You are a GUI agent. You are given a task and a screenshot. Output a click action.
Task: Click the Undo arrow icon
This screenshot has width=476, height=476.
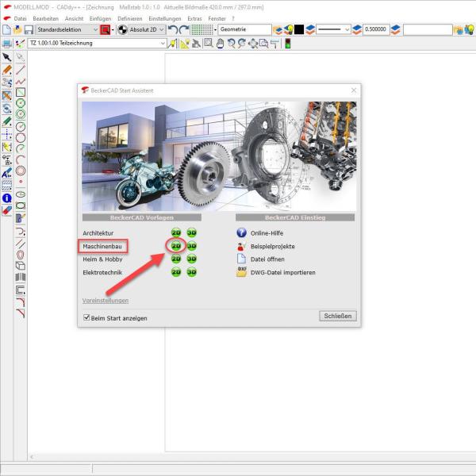click(x=173, y=30)
